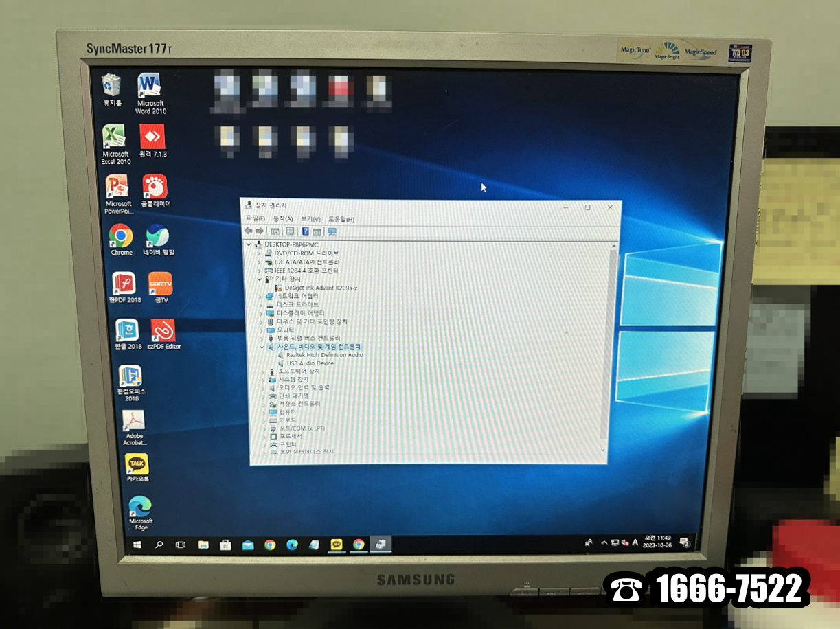The width and height of the screenshot is (840, 629).
Task: Select the Chrome desktop shortcut
Action: click(x=121, y=240)
